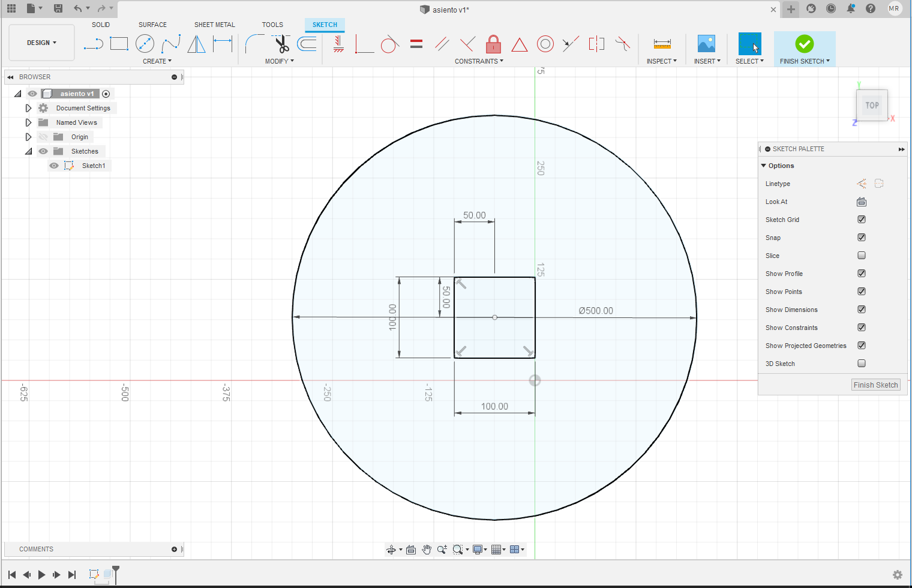Toggle the Show Profile checkbox

tap(862, 274)
